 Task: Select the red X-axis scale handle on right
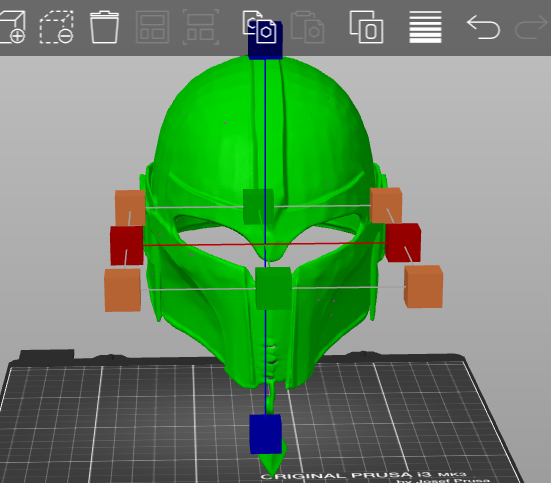point(403,243)
